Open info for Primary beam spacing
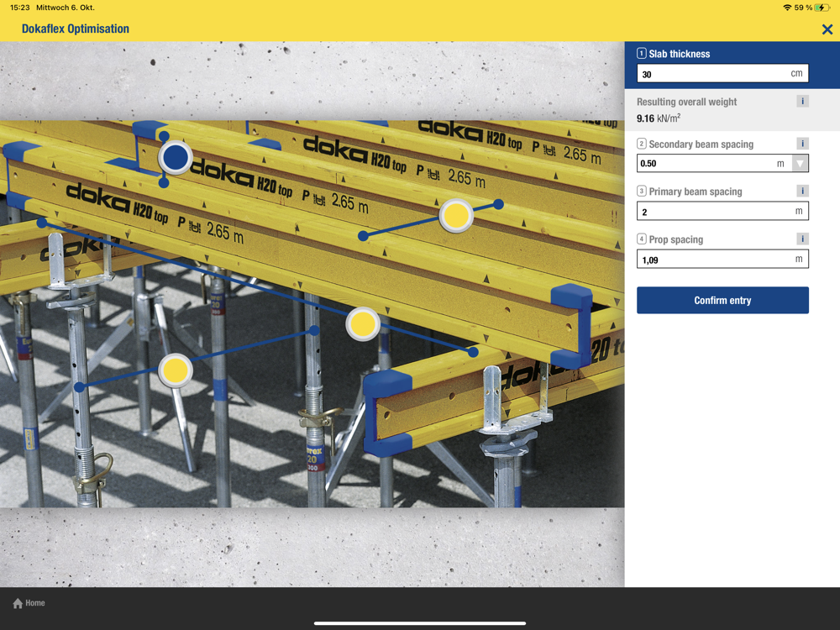Screen dimensions: 840x630 (802, 191)
